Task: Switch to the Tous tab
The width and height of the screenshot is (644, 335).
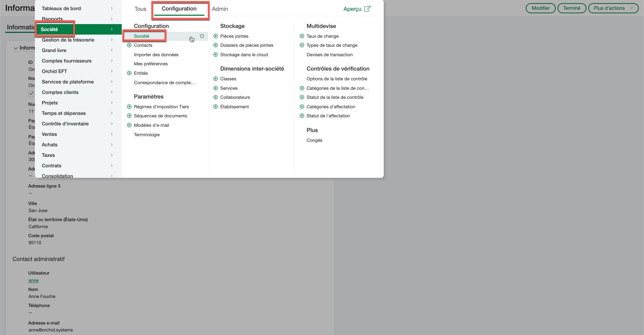Action: pos(140,9)
